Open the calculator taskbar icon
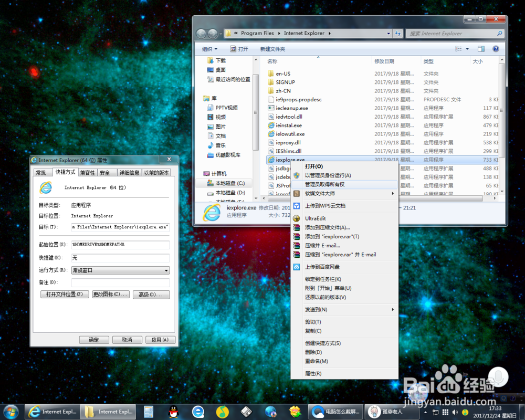Viewport: 525px width, 420px height. pos(149,412)
